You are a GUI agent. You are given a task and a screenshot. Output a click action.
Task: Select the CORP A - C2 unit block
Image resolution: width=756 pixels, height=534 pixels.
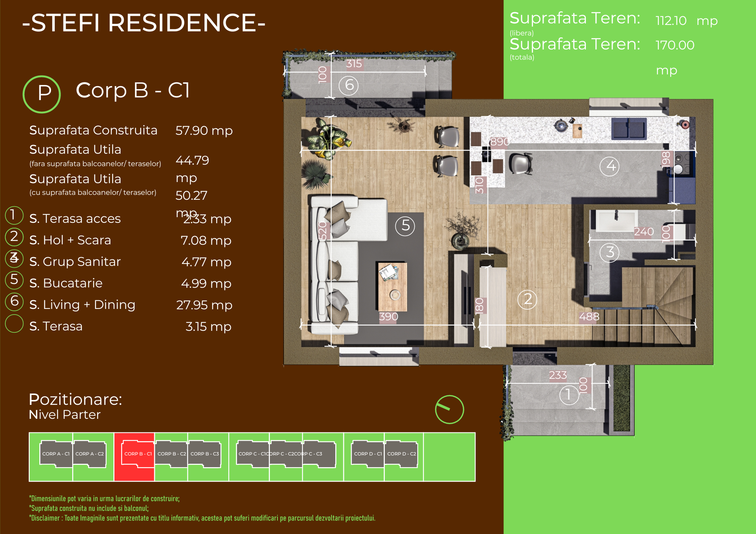pyautogui.click(x=90, y=454)
